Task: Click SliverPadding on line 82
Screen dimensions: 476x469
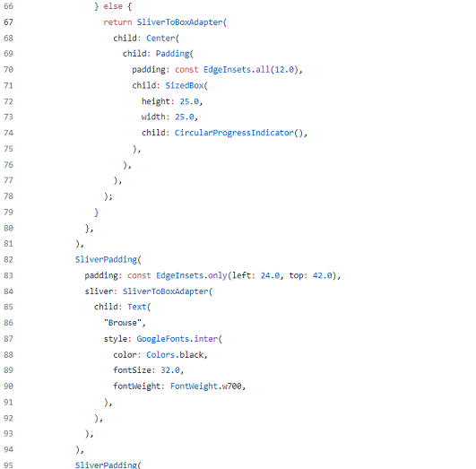Action: tap(106, 260)
